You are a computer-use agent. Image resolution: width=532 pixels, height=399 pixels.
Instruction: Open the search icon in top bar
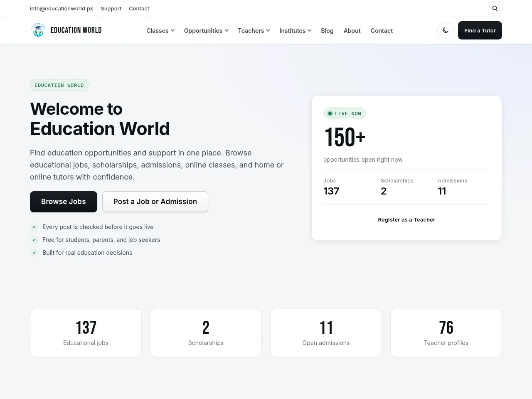[495, 8]
